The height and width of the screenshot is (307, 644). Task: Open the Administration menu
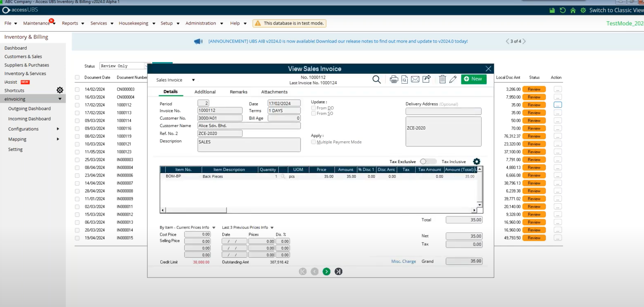[204, 23]
